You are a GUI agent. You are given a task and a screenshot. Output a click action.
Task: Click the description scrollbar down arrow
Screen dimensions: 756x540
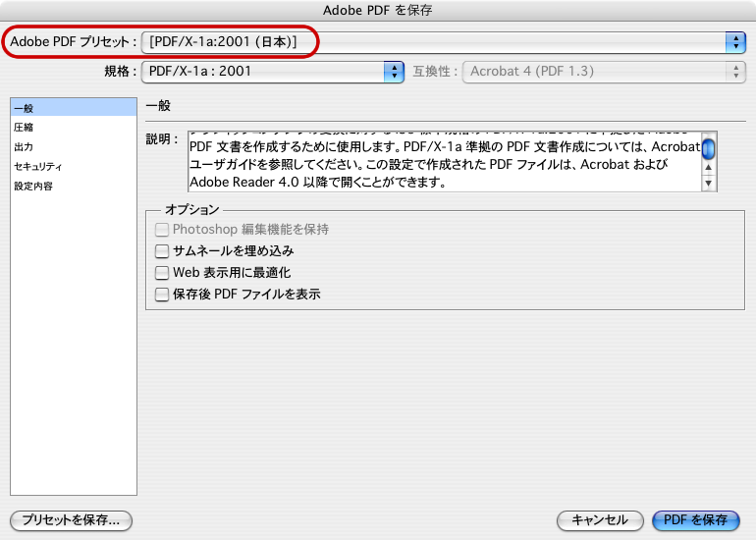pos(708,184)
